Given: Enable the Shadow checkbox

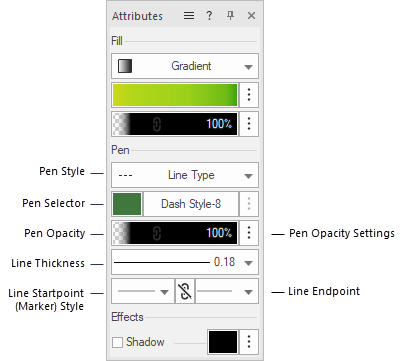Looking at the screenshot, I should tap(117, 342).
